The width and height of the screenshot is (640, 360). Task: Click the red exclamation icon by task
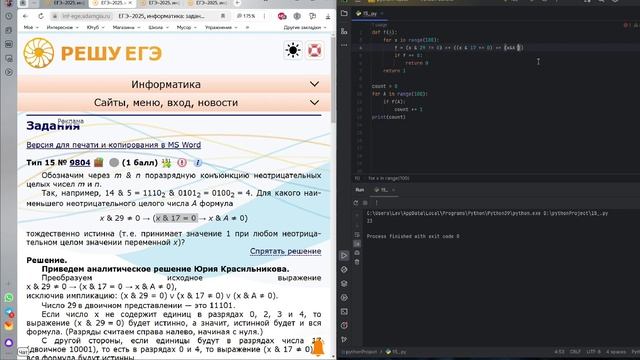coord(182,162)
